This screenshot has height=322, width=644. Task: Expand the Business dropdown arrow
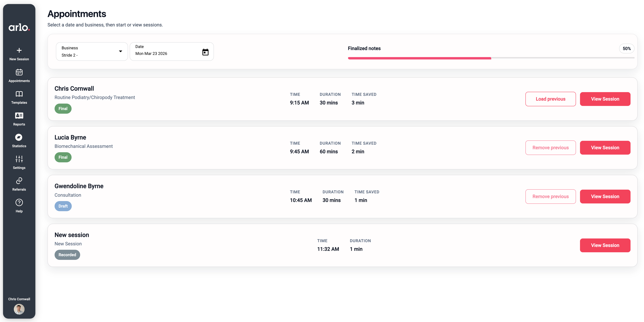[x=121, y=51]
